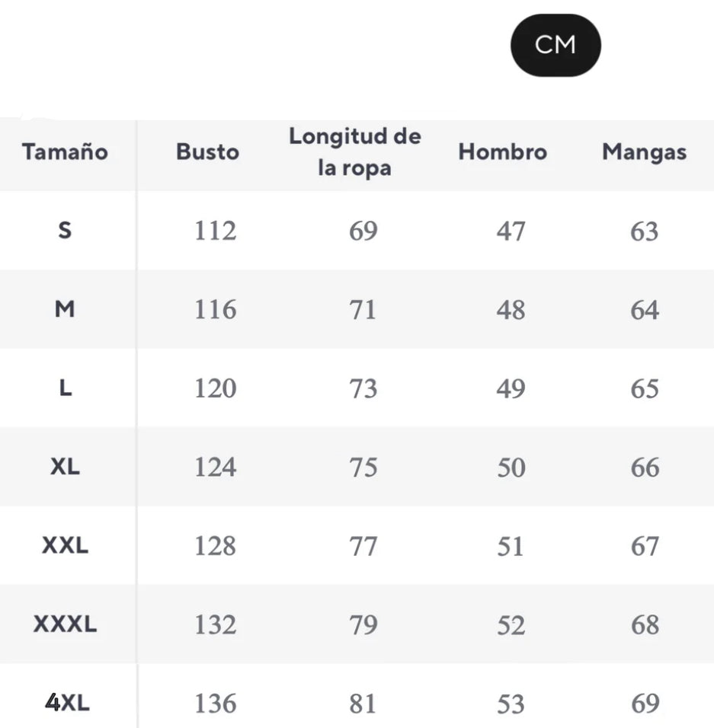714x728 pixels.
Task: Select the XXL size row label
Action: pos(65,546)
